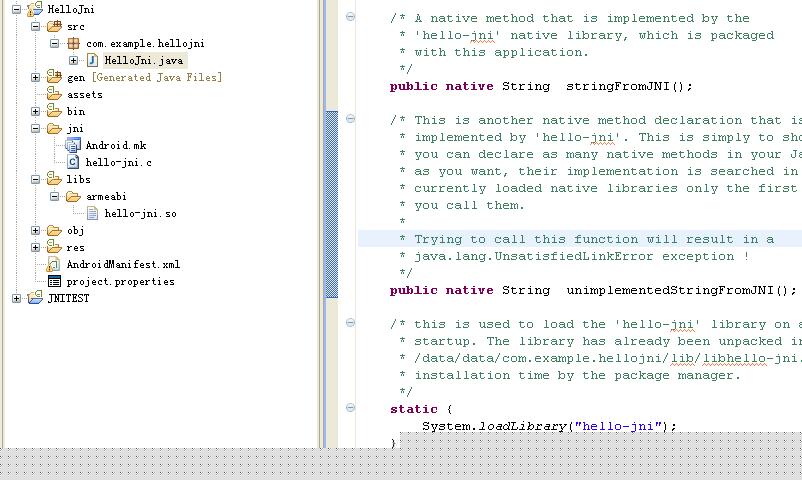Image resolution: width=802 pixels, height=480 pixels.
Task: Collapse the libs folder
Action: click(35, 180)
